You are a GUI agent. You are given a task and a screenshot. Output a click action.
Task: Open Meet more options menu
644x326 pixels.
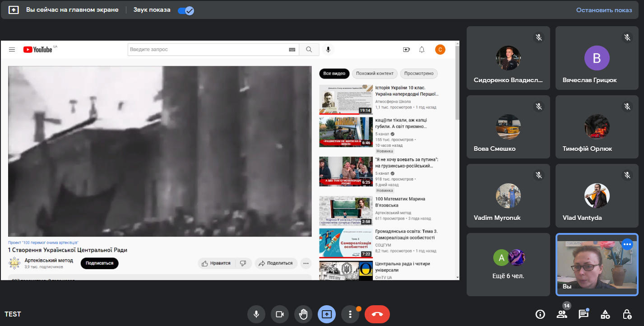(x=350, y=314)
